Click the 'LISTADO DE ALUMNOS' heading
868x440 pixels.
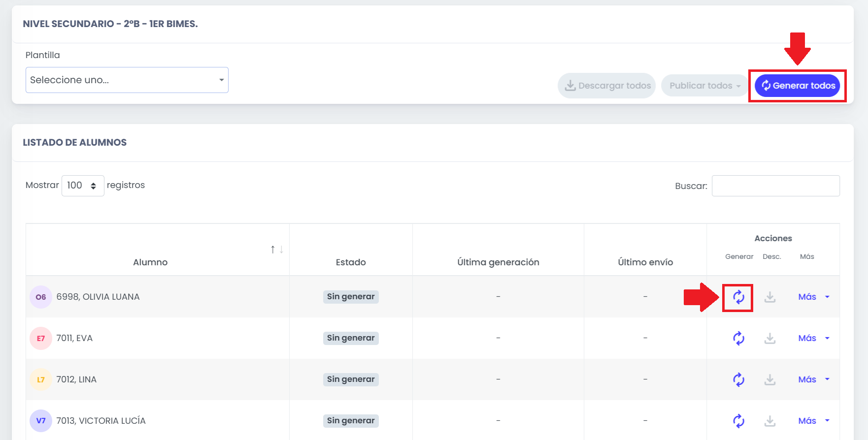coord(75,142)
